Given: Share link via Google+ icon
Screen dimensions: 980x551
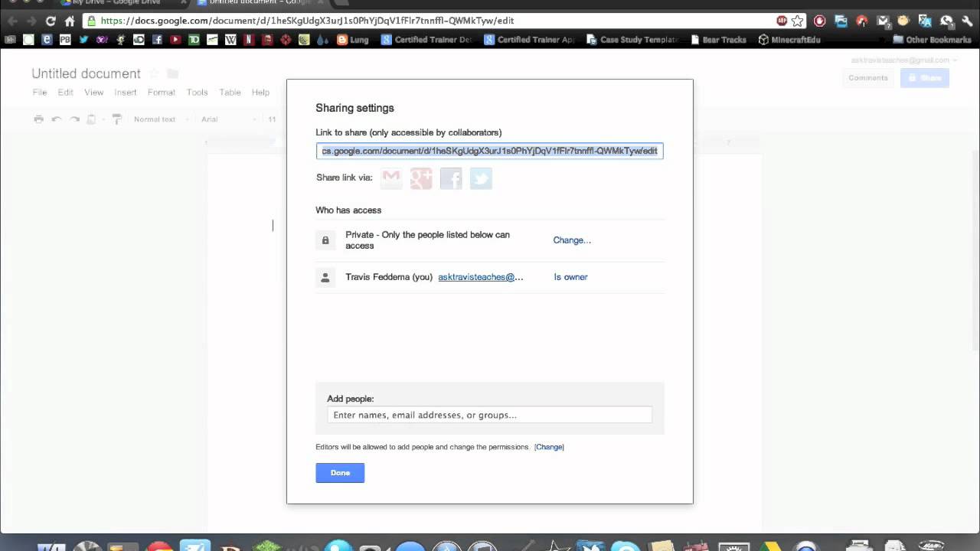Looking at the screenshot, I should (421, 178).
